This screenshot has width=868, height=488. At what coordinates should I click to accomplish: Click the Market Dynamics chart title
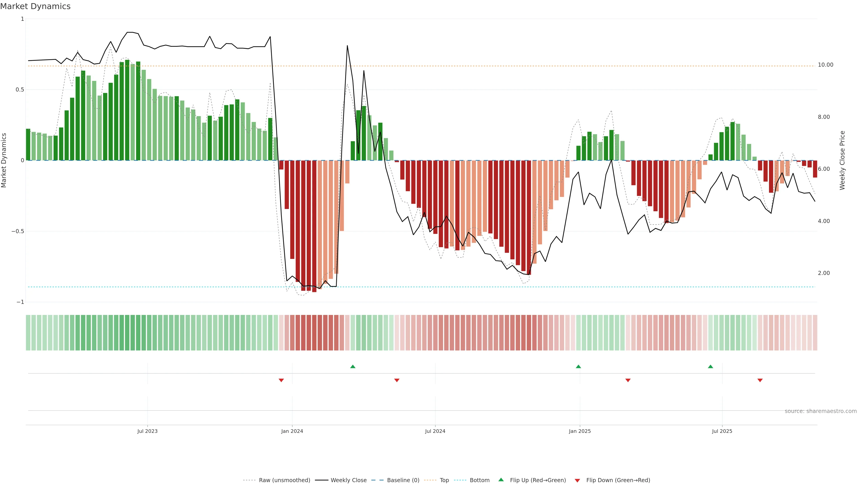click(35, 6)
